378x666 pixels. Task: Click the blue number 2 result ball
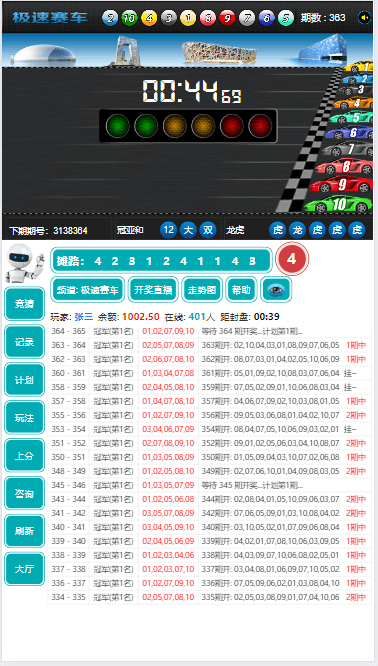pyautogui.click(x=110, y=18)
